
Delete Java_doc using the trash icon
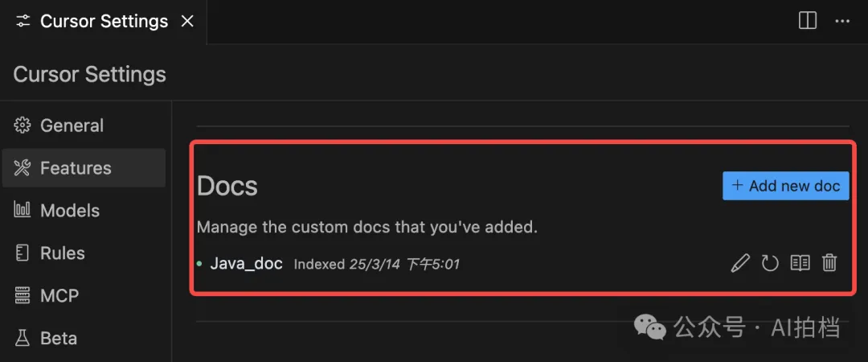tap(829, 263)
